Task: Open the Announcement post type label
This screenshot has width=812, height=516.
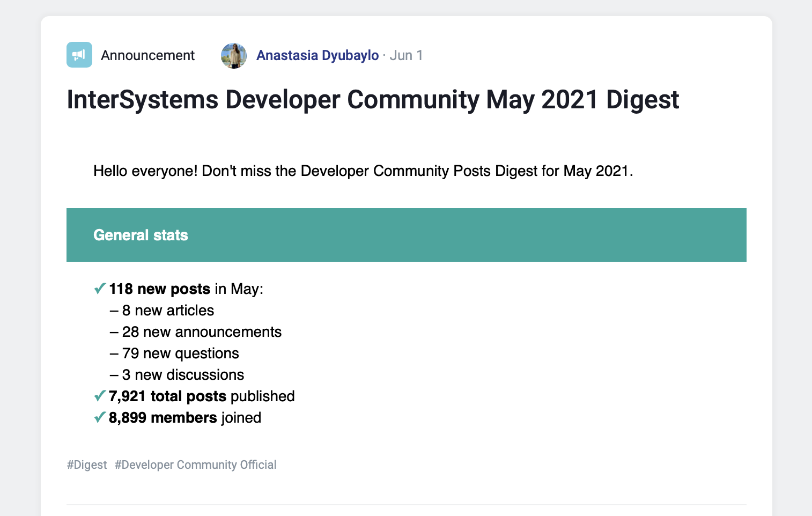Action: 147,55
